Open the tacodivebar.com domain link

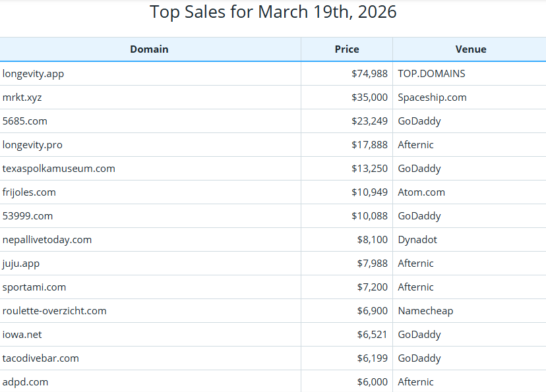[x=40, y=358]
